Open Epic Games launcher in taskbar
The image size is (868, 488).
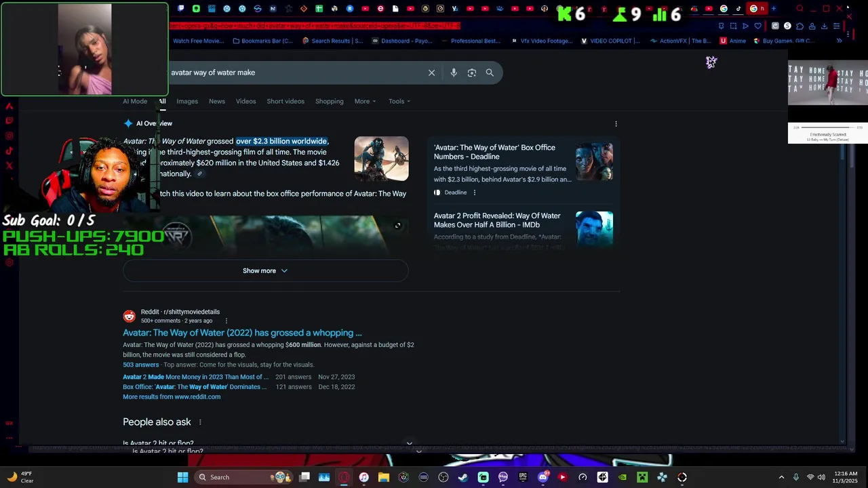click(x=523, y=477)
